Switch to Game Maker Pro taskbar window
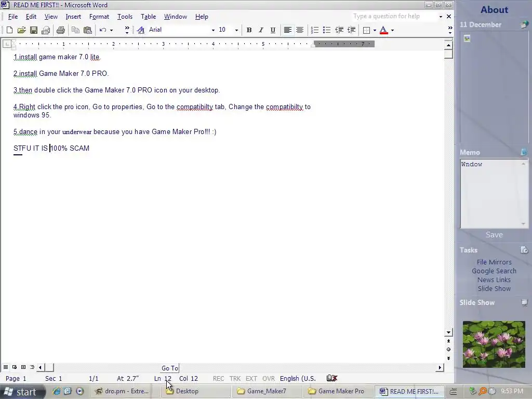Image resolution: width=532 pixels, height=399 pixels. (x=337, y=391)
